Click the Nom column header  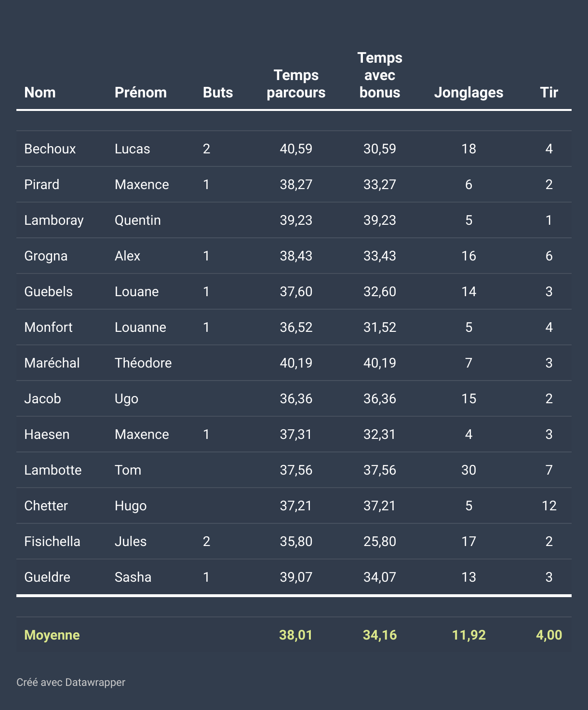(40, 92)
